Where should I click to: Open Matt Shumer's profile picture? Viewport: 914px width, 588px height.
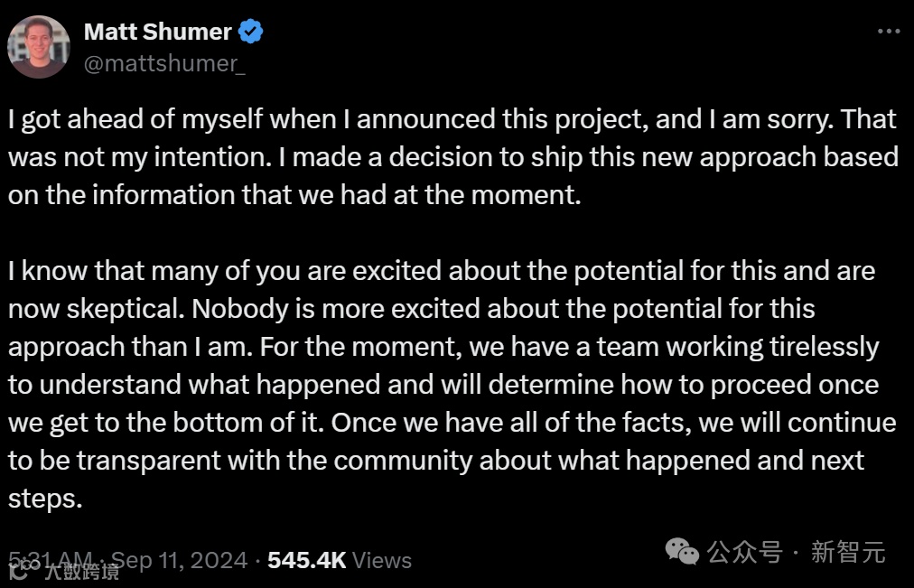coord(39,47)
